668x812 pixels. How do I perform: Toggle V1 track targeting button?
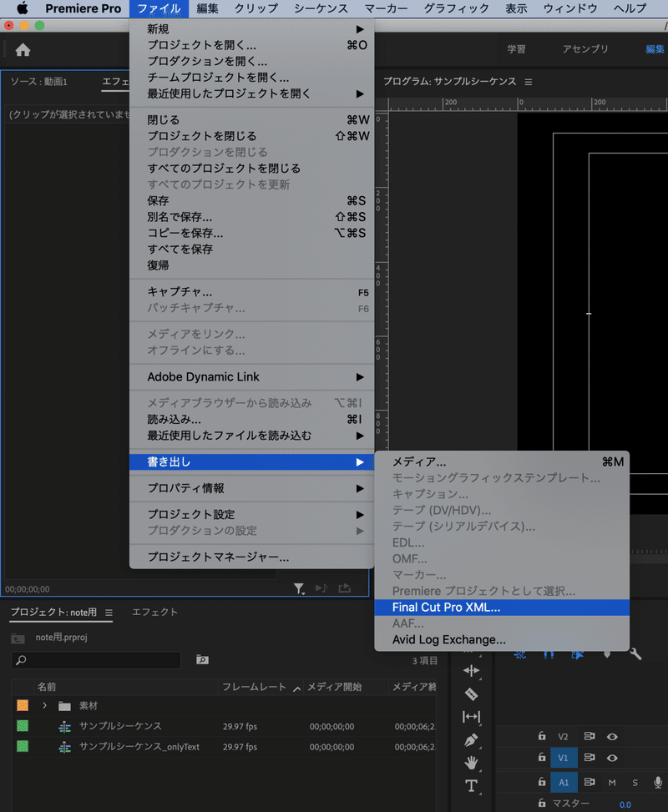[x=564, y=758]
